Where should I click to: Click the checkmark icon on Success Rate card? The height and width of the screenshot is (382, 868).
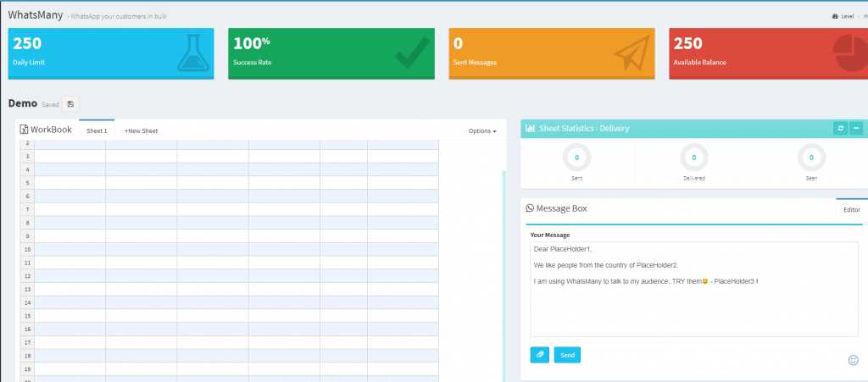(x=413, y=53)
